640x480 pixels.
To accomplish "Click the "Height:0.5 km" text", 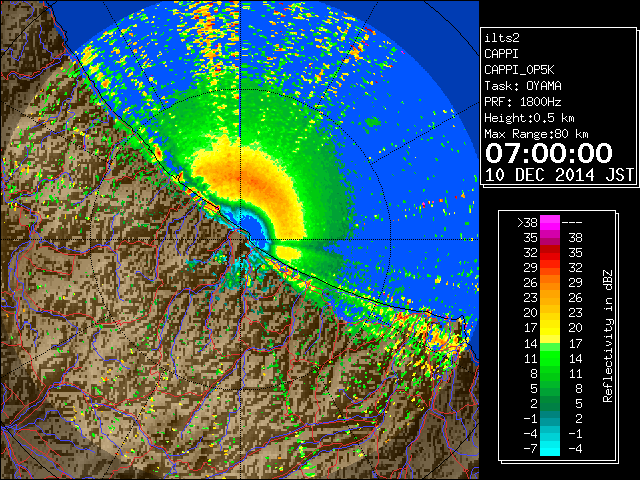I will pos(529,118).
